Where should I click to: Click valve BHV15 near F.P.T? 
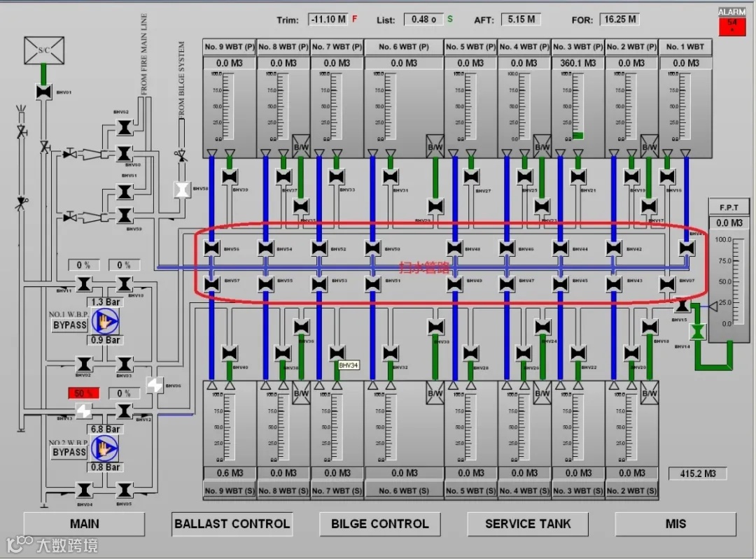tap(682, 306)
